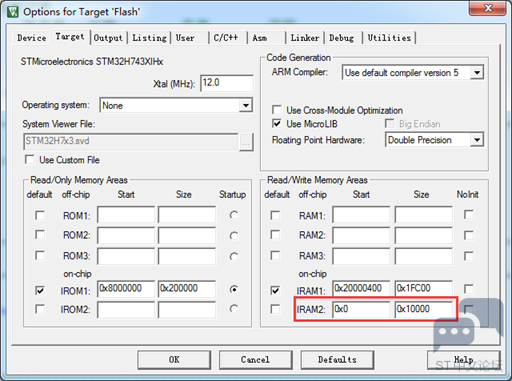Enable NoInit for RAM3
Viewport: 512px width, 381px height.
(x=469, y=256)
